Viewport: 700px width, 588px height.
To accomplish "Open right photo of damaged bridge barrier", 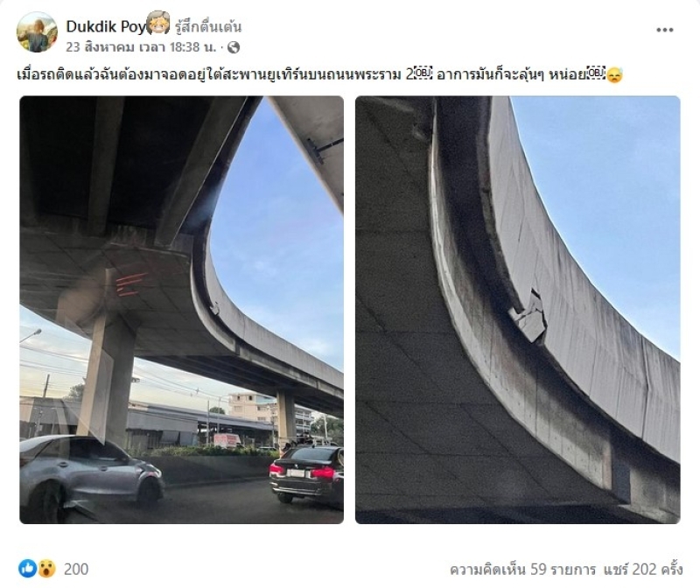I will [517, 310].
